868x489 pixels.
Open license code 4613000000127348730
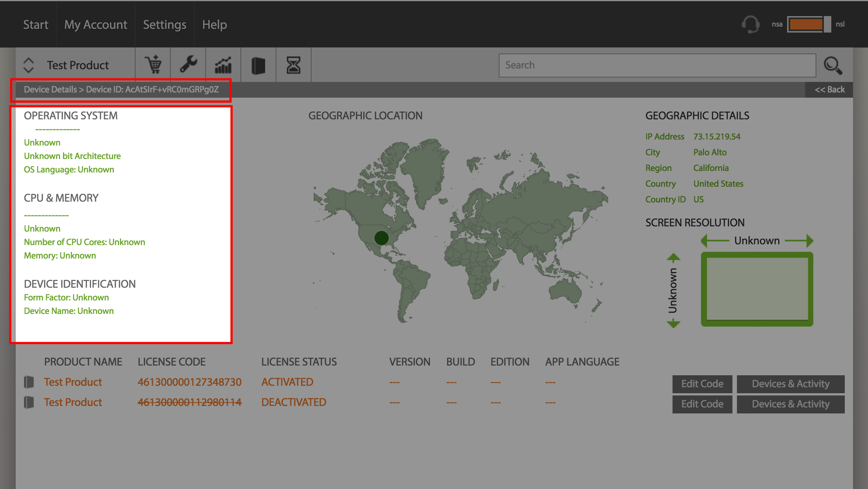(189, 382)
